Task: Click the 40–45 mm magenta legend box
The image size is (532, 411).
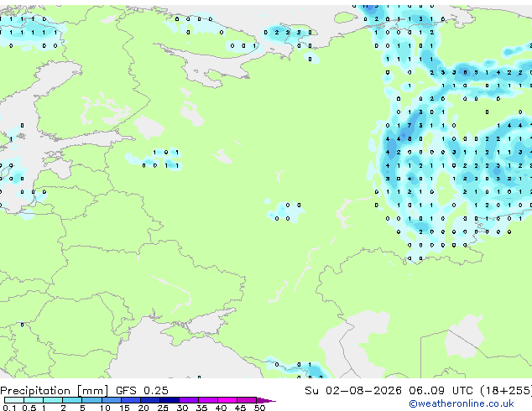Action: click(x=227, y=400)
